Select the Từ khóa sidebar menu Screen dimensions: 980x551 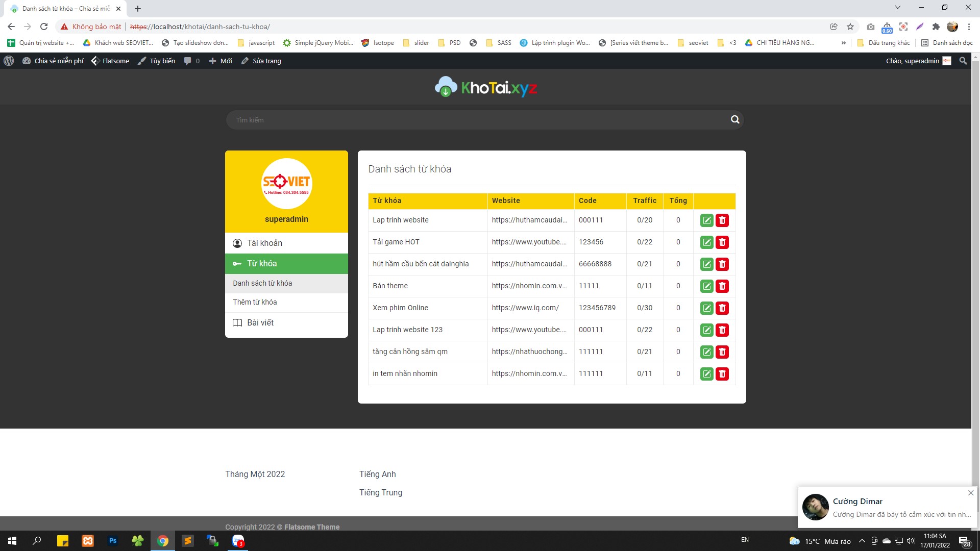[x=286, y=264]
